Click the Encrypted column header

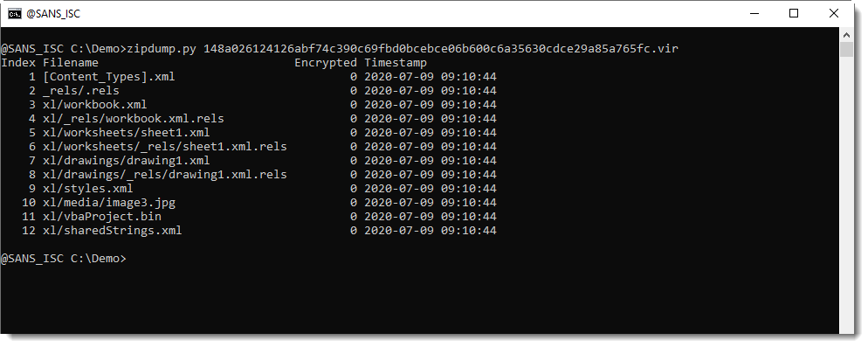[326, 63]
